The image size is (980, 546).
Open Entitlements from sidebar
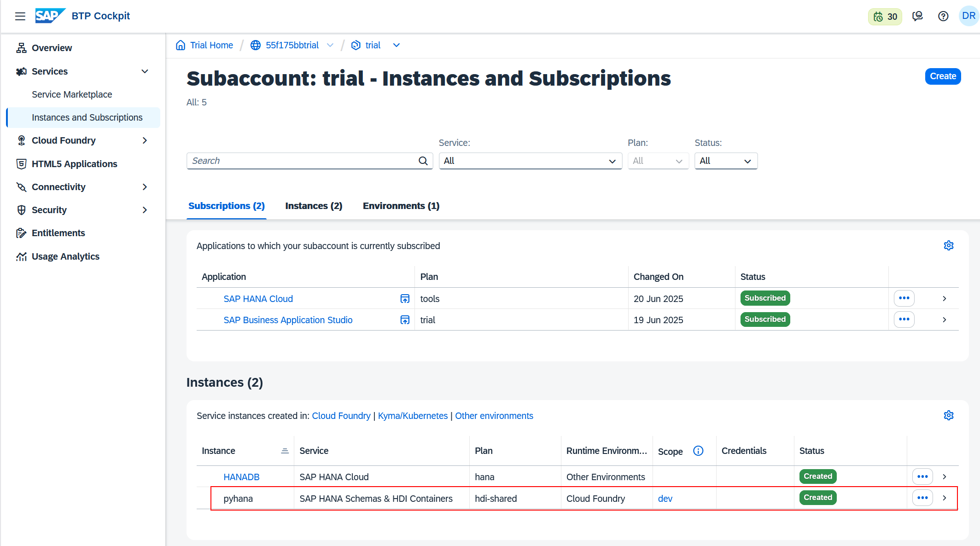pos(58,233)
